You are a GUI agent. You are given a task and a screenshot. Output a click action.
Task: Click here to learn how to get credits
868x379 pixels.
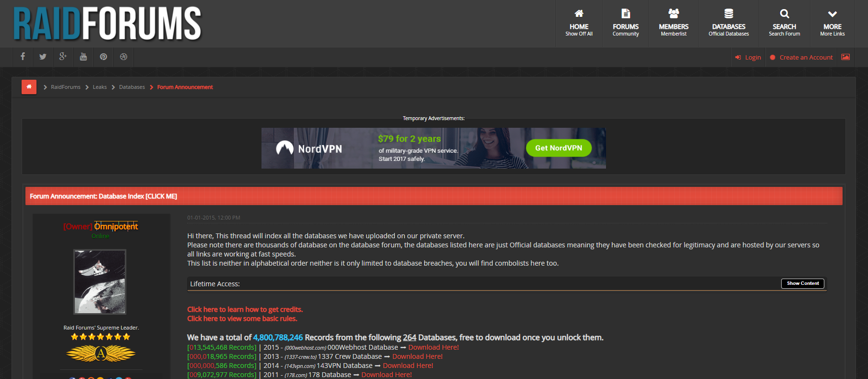[x=245, y=309]
